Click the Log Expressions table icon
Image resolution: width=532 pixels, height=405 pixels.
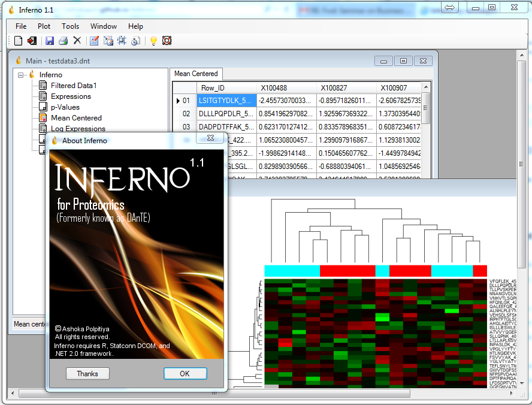point(43,128)
